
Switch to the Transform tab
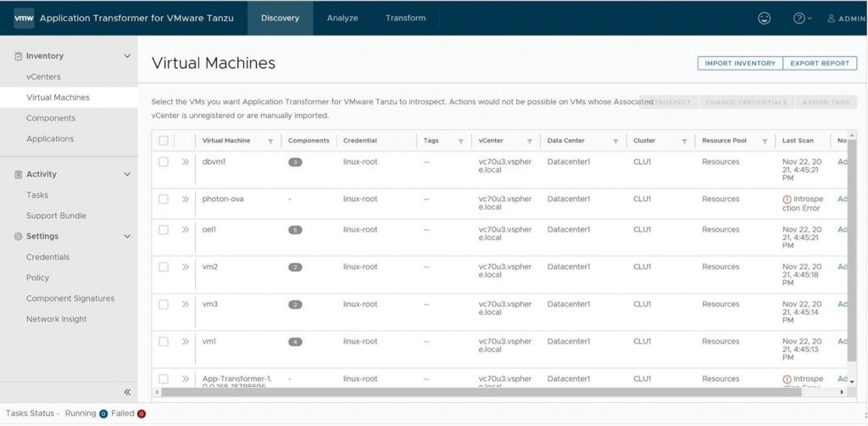click(406, 18)
